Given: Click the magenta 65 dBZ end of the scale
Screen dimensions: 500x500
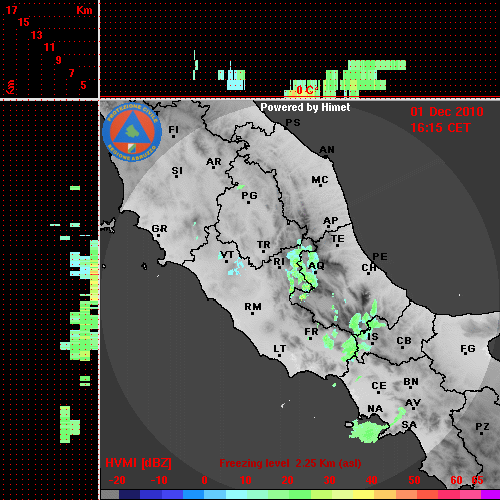Looking at the screenshot, I should point(490,495).
